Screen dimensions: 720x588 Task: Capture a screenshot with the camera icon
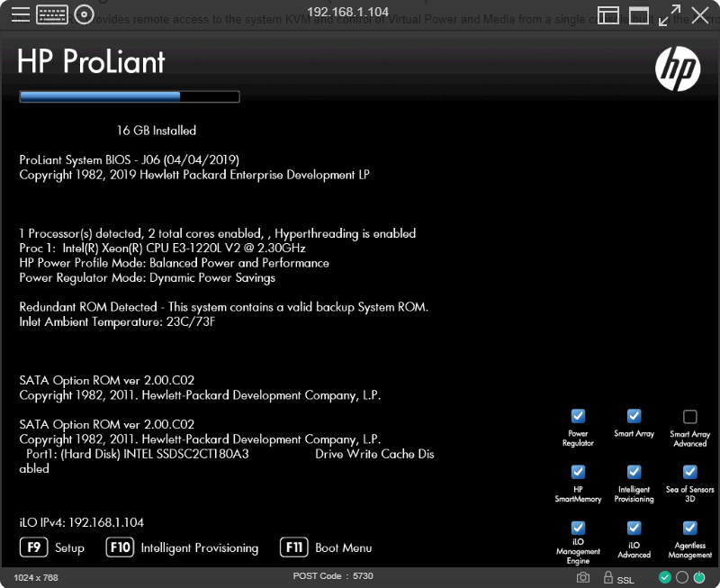point(583,577)
